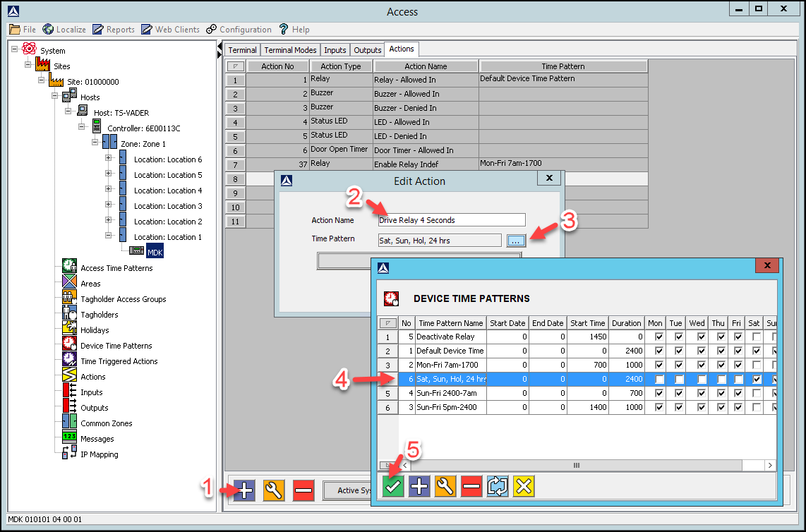The image size is (806, 532).
Task: Add a new device time pattern
Action: pyautogui.click(x=419, y=485)
